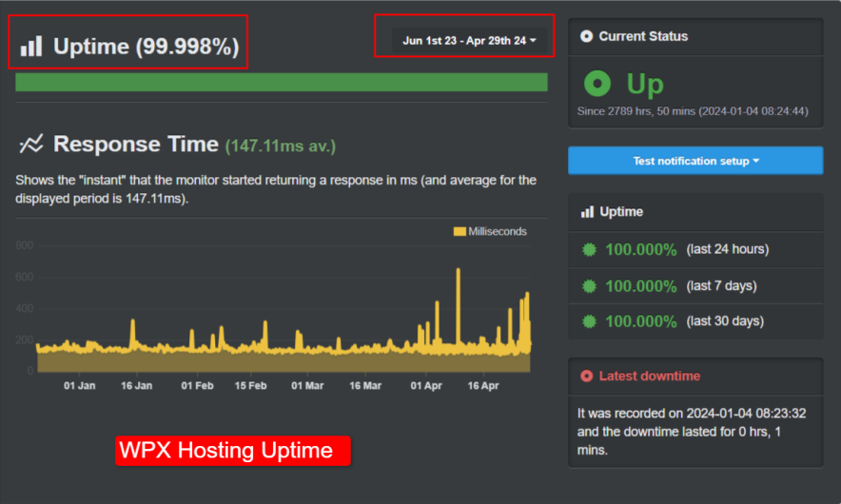This screenshot has width=841, height=504.
Task: Click the large green Up status text
Action: 645,85
